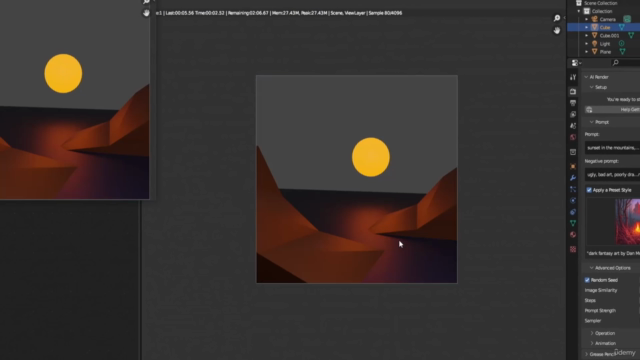Open the properties editor type dropdown

(576, 63)
